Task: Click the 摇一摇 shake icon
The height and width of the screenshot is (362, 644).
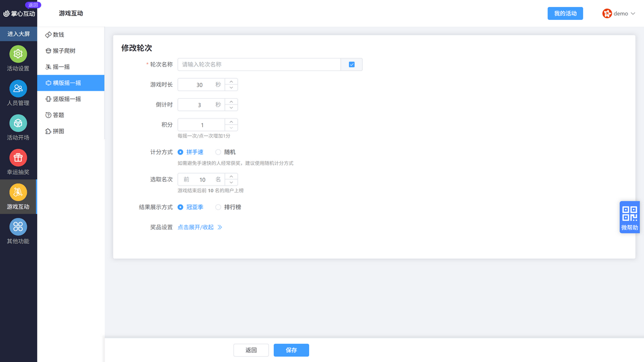Action: point(48,67)
